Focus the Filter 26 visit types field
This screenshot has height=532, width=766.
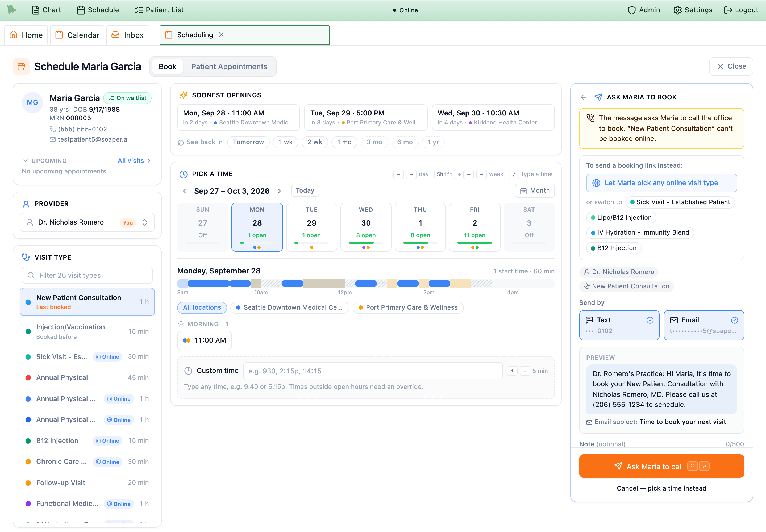coord(87,275)
